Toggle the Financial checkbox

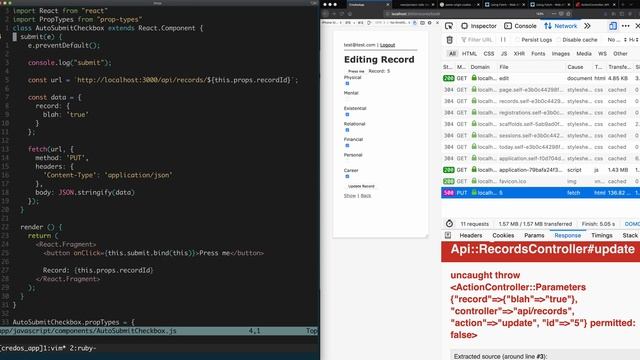pos(347,145)
